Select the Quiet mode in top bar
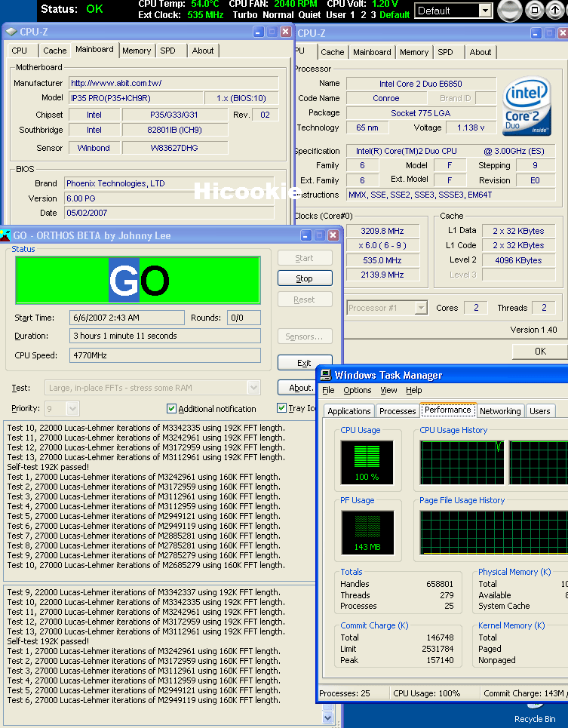This screenshot has width=568, height=728. (x=309, y=15)
